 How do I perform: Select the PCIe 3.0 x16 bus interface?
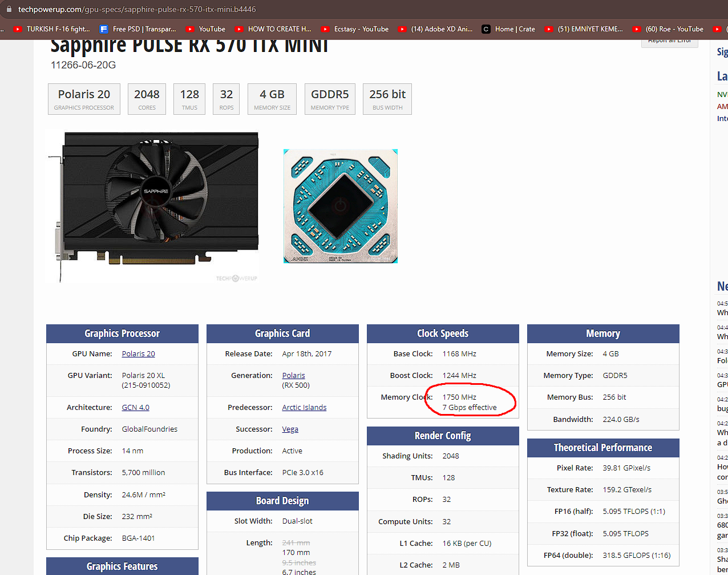(302, 472)
